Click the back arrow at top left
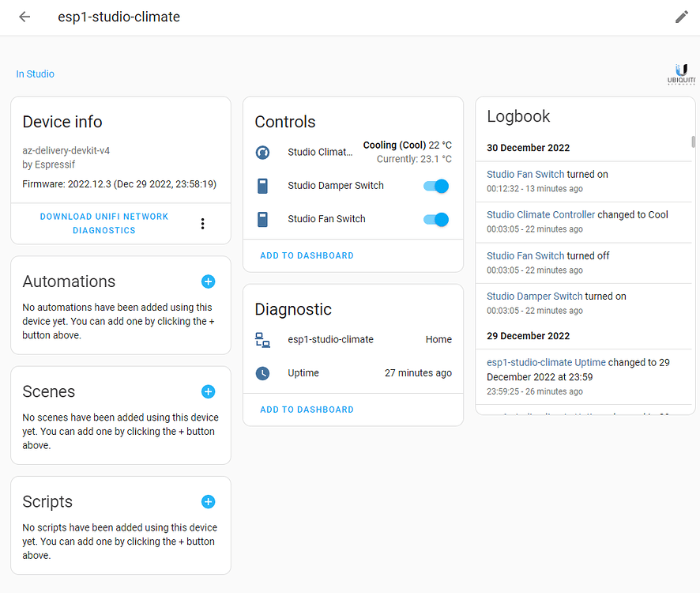Screen dimensions: 700x593 coord(24,17)
